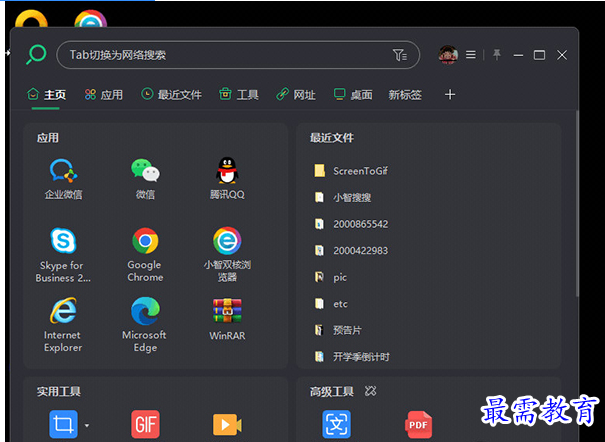Click the green search magnifier icon

36,54
